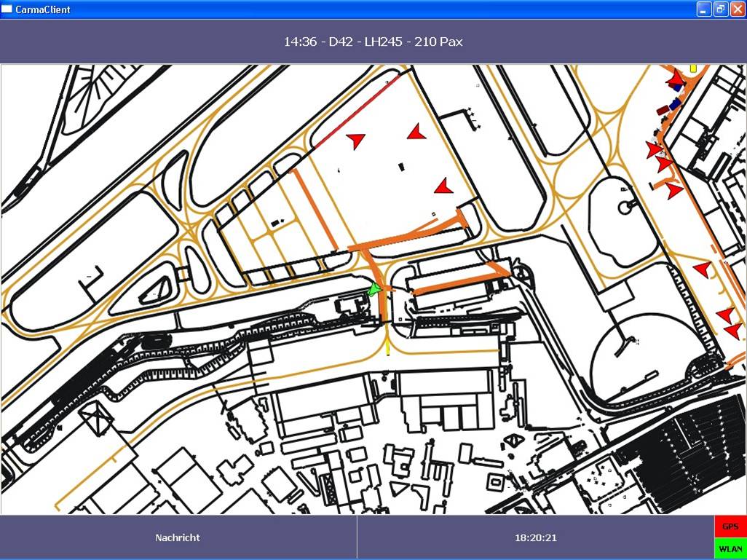Viewport: 747px width, 560px height.
Task: Open CarmaClient window system menu icon
Action: pyautogui.click(x=7, y=9)
